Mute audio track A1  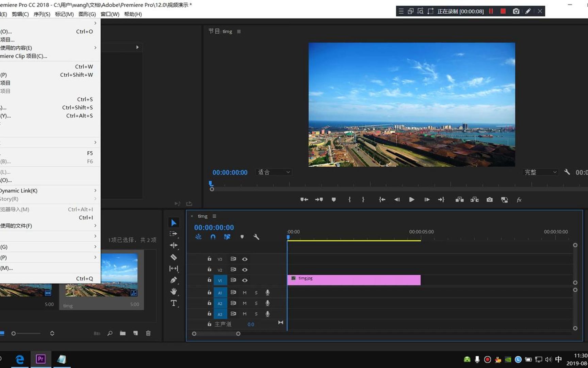tap(244, 293)
